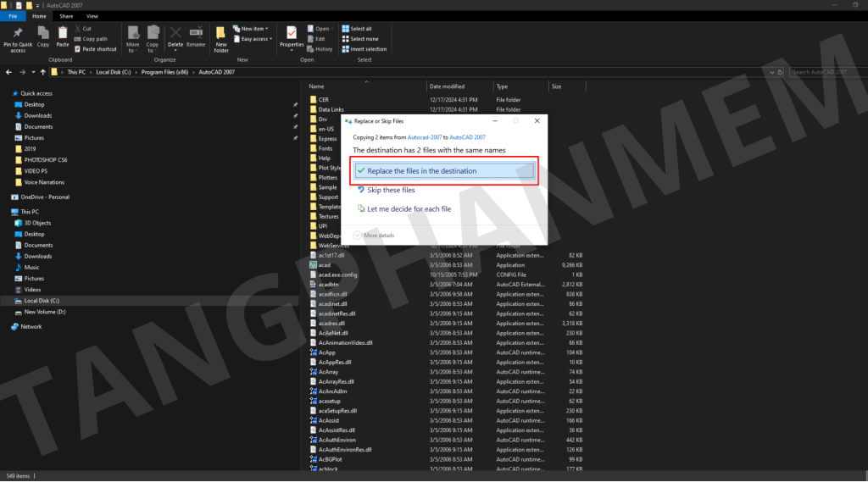This screenshot has width=868, height=488.
Task: Open the Share ribbon tab
Action: tap(66, 16)
